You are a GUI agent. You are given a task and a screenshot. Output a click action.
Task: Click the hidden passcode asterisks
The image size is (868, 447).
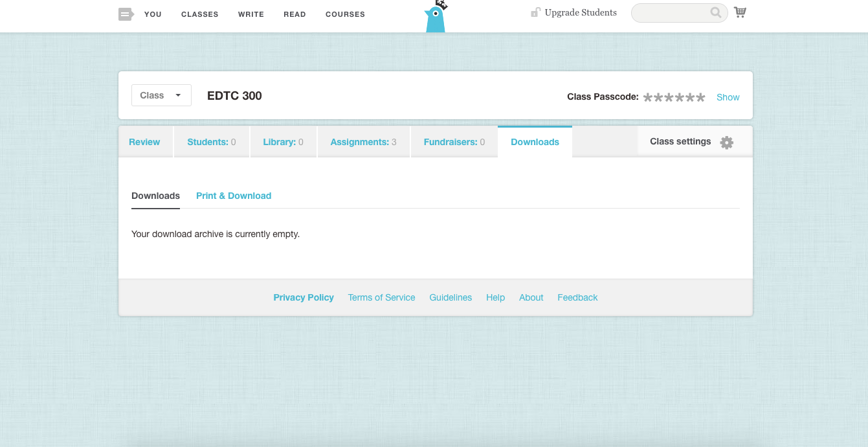tap(674, 97)
